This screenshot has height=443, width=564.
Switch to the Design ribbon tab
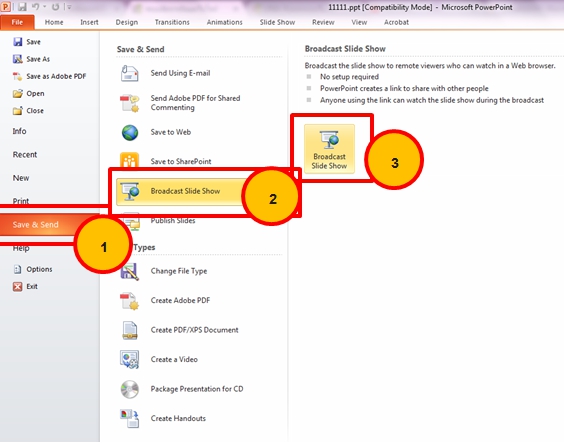127,22
